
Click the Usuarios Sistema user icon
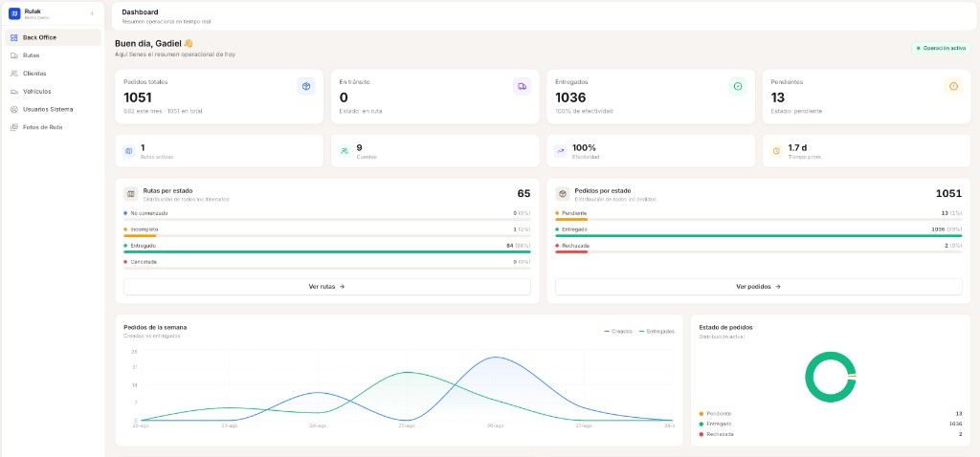13,109
